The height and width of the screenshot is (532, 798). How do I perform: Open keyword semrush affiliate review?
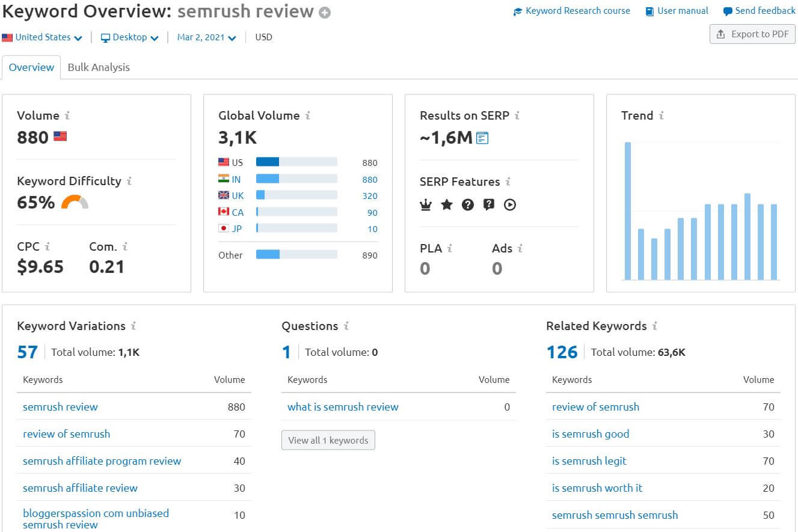[x=80, y=488]
